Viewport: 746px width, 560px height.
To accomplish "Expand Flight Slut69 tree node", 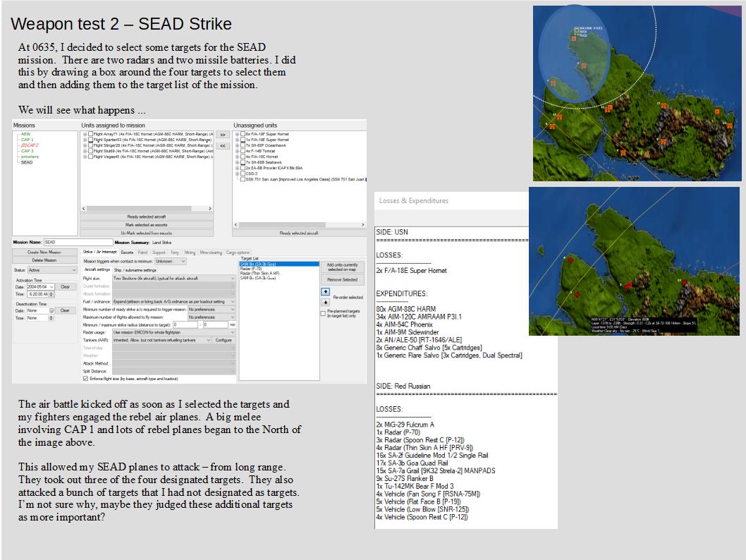I will click(85, 151).
